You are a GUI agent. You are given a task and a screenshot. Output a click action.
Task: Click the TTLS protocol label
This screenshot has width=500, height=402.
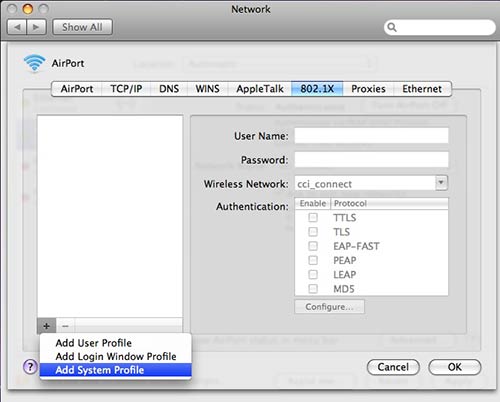[x=345, y=218]
